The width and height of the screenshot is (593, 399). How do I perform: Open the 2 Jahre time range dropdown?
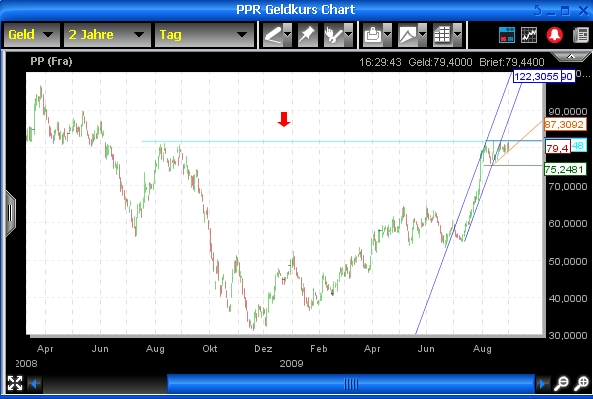[x=107, y=35]
